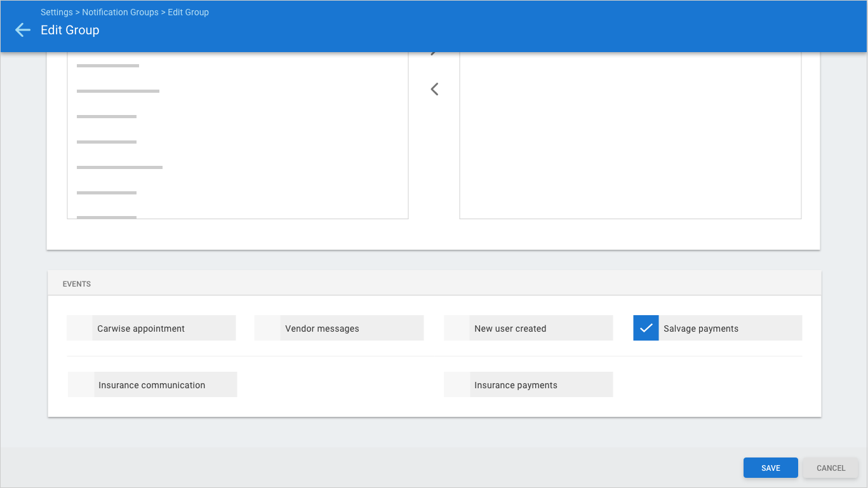Click inside the empty right list panel
Viewport: 868px width, 488px height.
pyautogui.click(x=630, y=140)
